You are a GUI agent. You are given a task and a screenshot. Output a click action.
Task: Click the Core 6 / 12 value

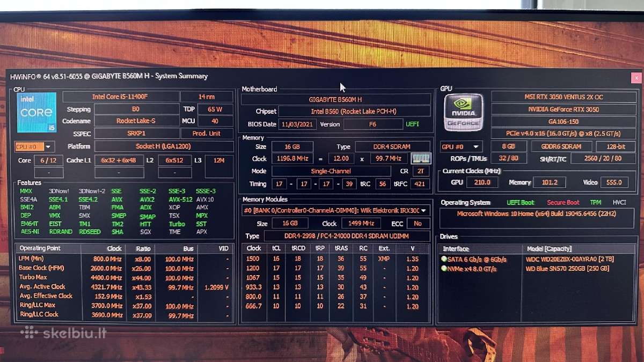[x=48, y=160]
